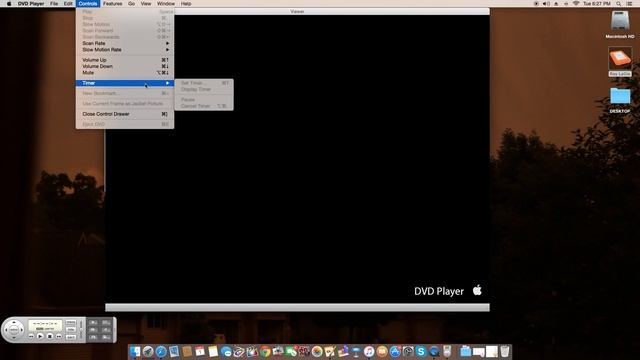Open Google Chrome from the Dock
Image resolution: width=640 pixels, height=360 pixels.
tap(265, 351)
